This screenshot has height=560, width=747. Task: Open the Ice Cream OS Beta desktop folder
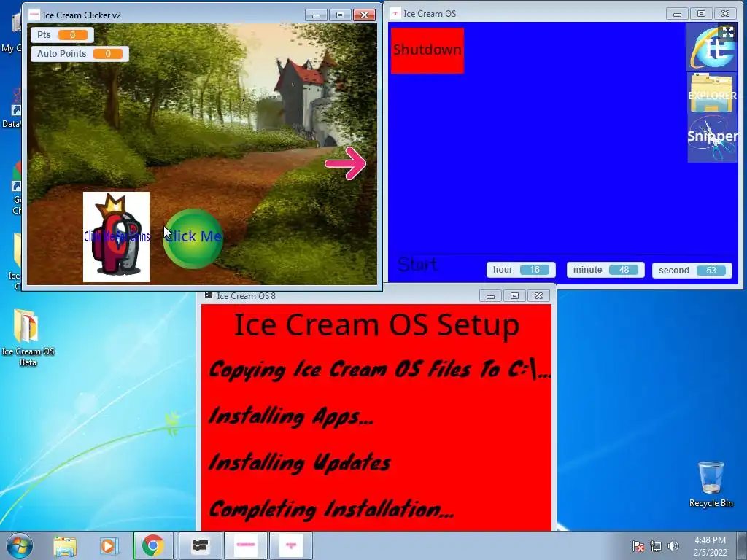[x=28, y=338]
